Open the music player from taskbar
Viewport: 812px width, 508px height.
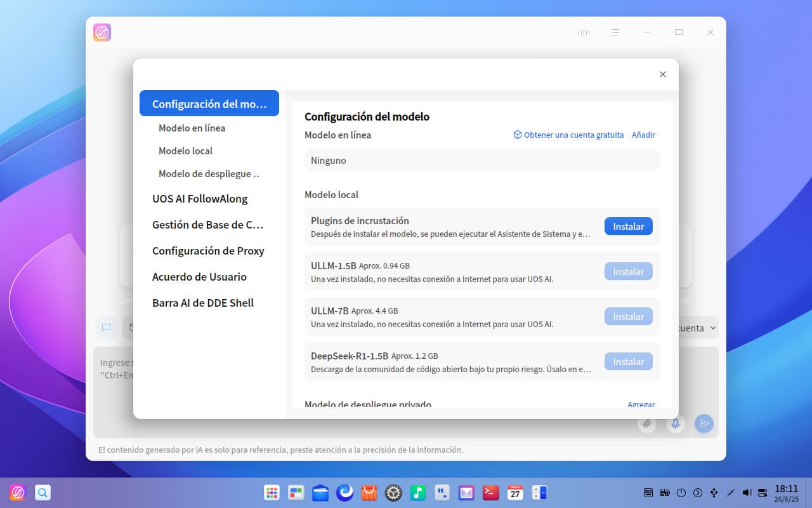point(417,493)
